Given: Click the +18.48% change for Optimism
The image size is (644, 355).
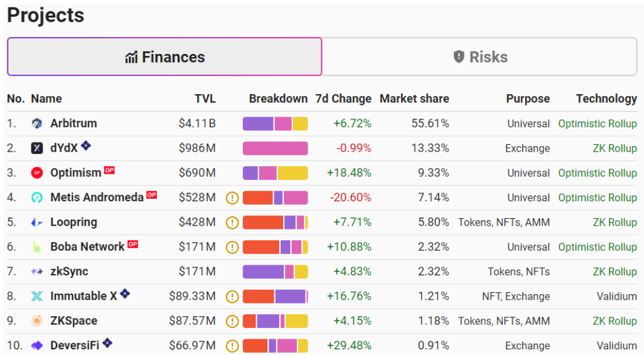Looking at the screenshot, I should pos(349,172).
